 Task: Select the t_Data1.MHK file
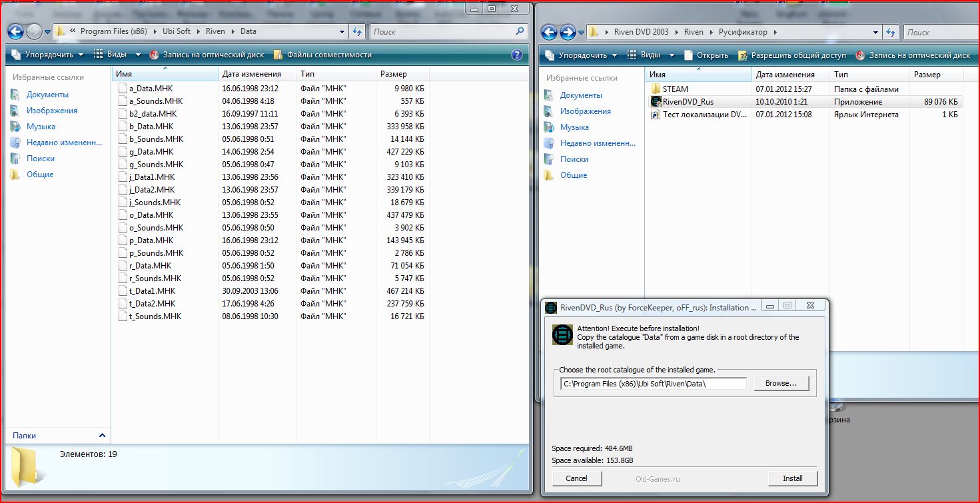tap(152, 291)
